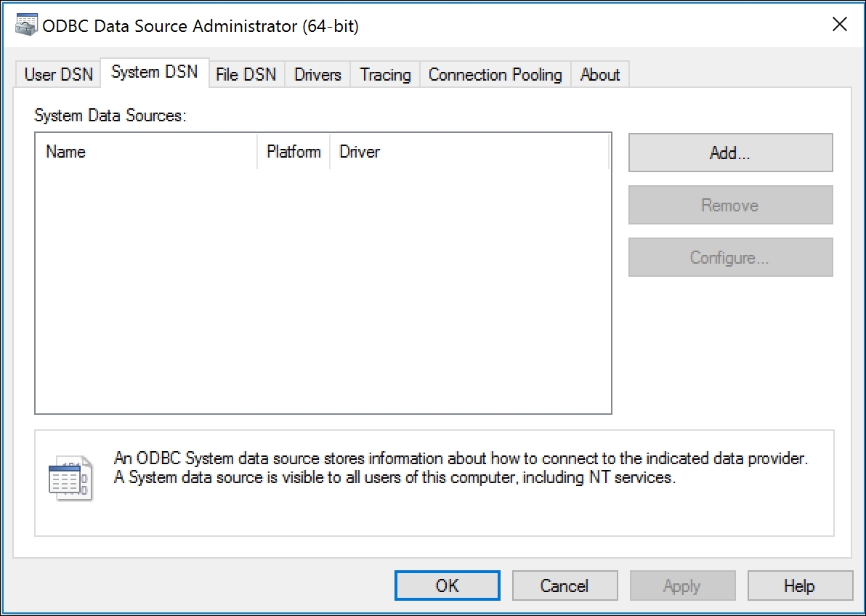This screenshot has height=616, width=866.
Task: Open the File DSN tab
Action: click(246, 75)
